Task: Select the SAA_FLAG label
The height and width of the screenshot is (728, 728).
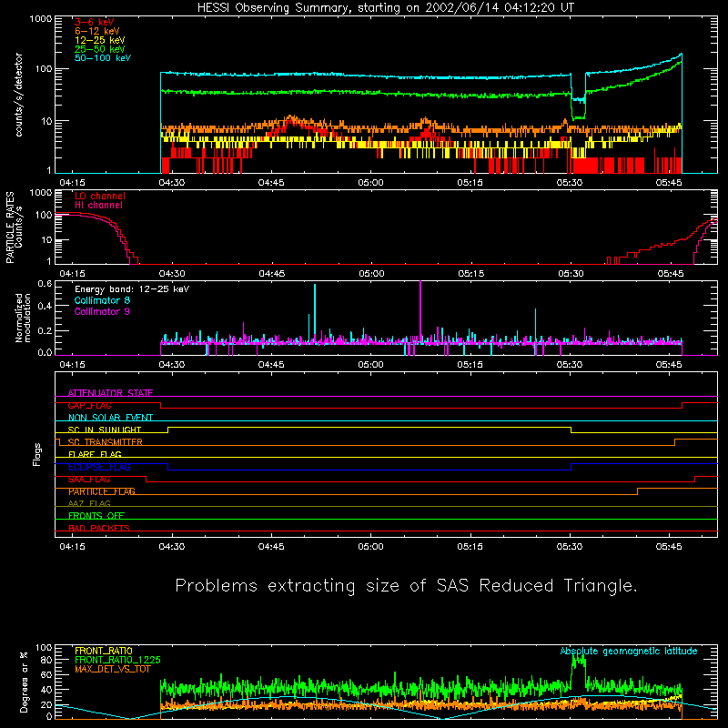Action: coord(89,480)
